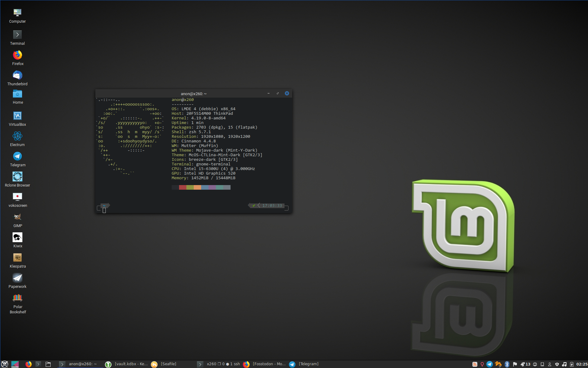This screenshot has height=368, width=588.
Task: Switch to the vault.kdbx KeePassXC window
Action: [126, 364]
